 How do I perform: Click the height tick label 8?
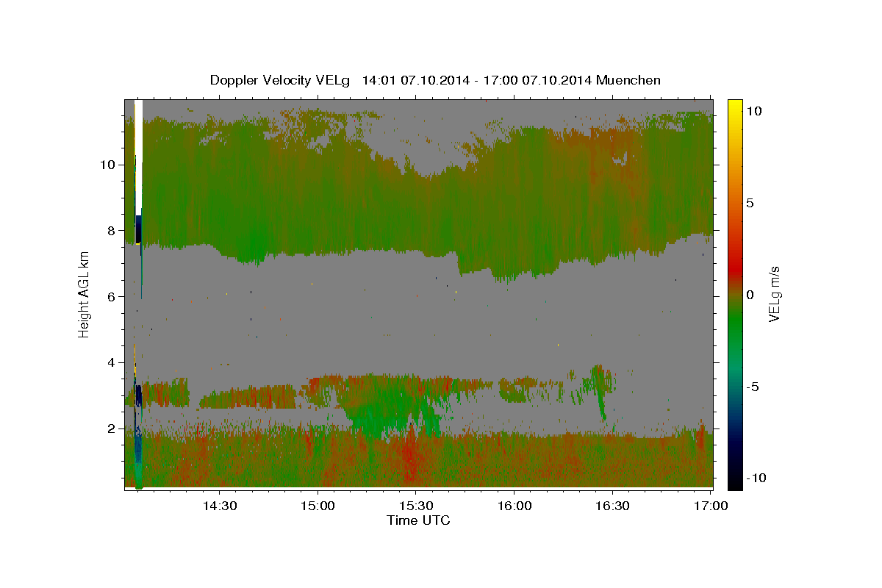[x=110, y=230]
